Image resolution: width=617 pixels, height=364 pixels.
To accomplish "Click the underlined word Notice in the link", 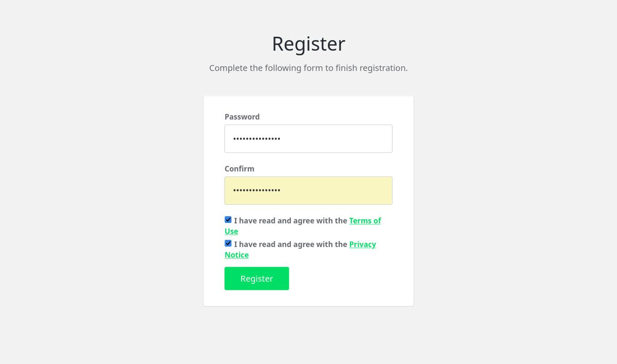I will point(236,255).
